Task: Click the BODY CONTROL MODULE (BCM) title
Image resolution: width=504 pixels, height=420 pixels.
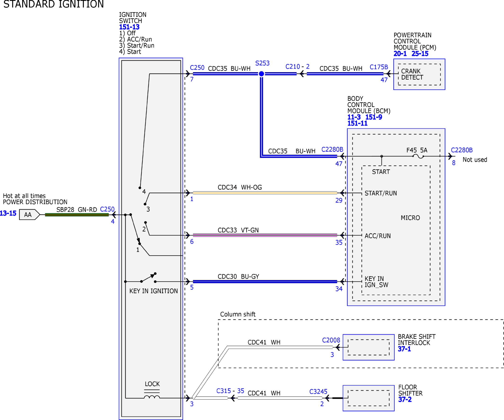Action: 369,105
